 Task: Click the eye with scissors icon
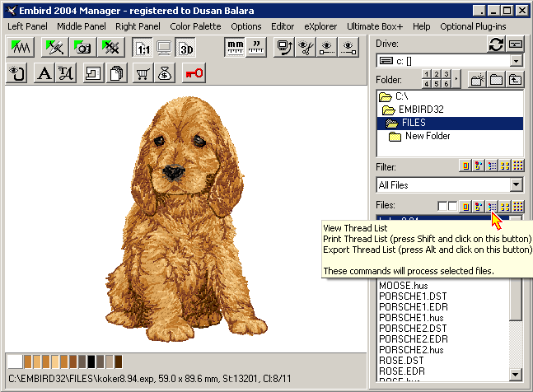click(306, 47)
